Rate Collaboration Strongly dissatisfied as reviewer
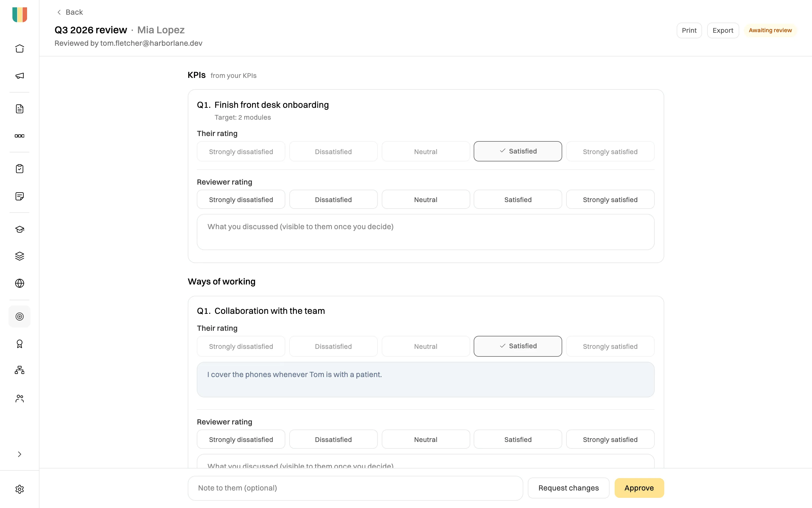 241,439
